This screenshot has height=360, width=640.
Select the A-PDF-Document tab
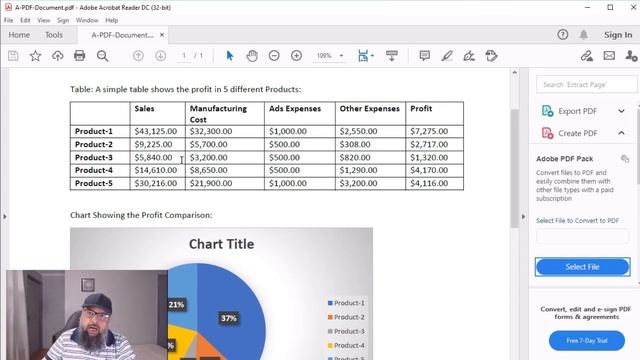(x=122, y=35)
